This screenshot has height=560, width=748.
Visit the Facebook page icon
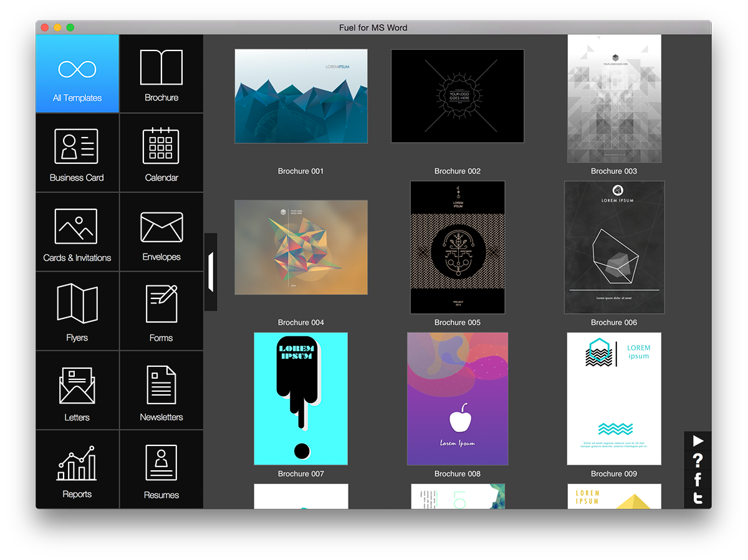tap(698, 480)
